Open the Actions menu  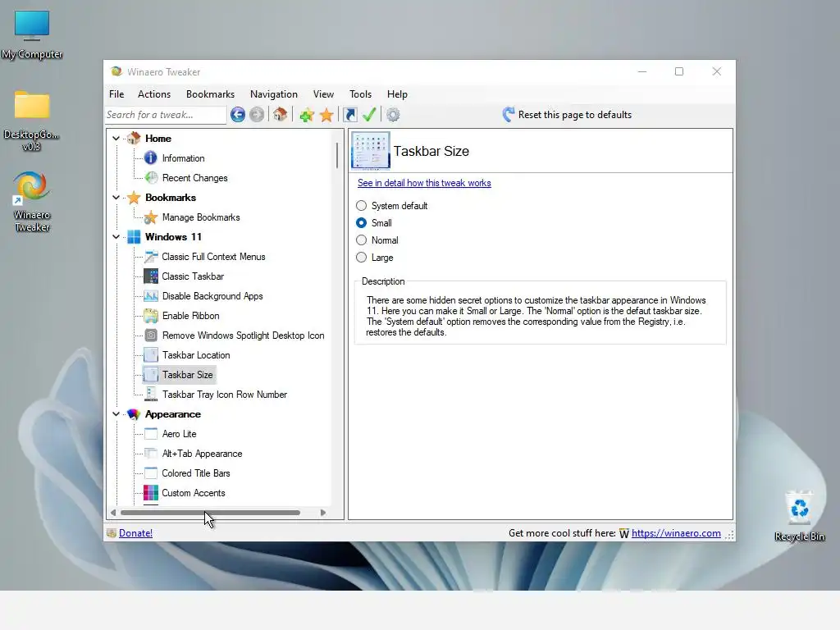(x=154, y=94)
